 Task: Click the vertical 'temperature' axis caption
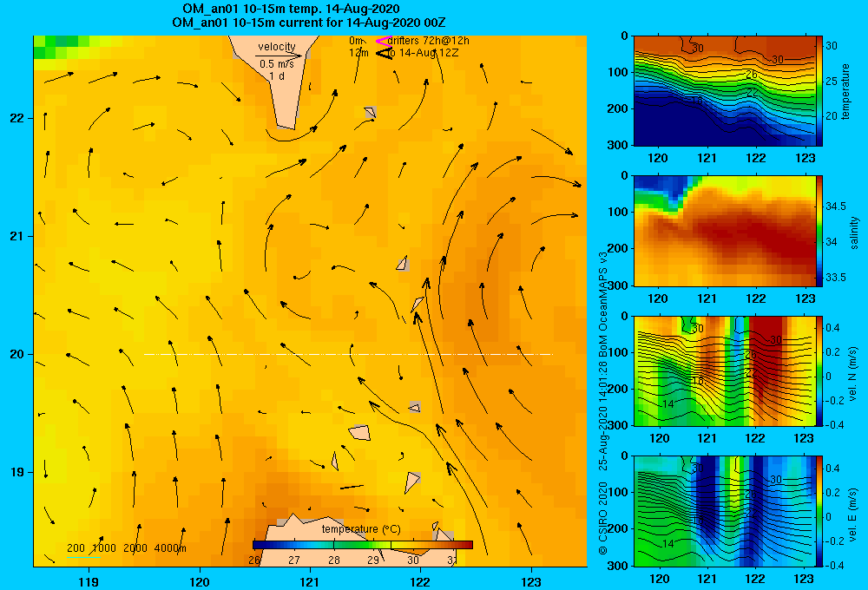pyautogui.click(x=845, y=91)
